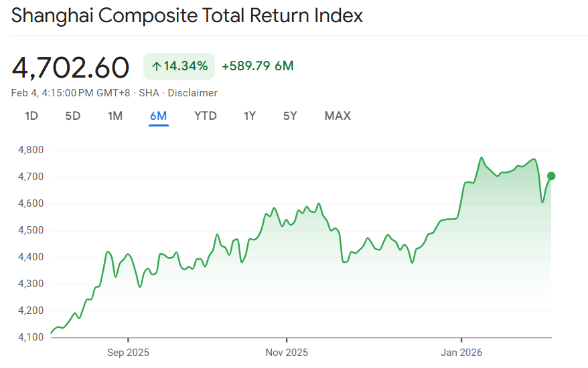This screenshot has height=368, width=588.
Task: Click the Nov 2025 axis label
Action: (x=287, y=352)
